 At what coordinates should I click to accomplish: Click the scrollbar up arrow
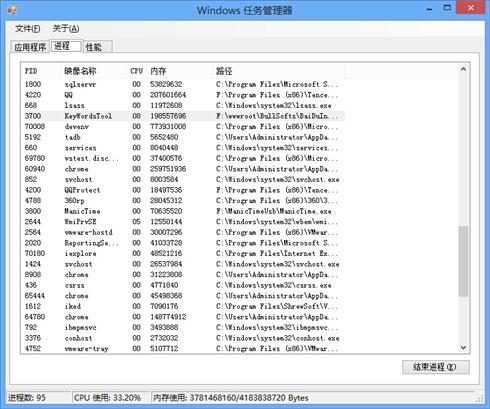click(463, 69)
